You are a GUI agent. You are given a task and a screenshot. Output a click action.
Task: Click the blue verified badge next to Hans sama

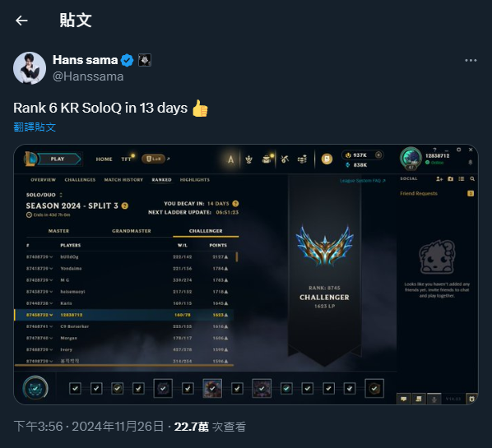point(127,60)
